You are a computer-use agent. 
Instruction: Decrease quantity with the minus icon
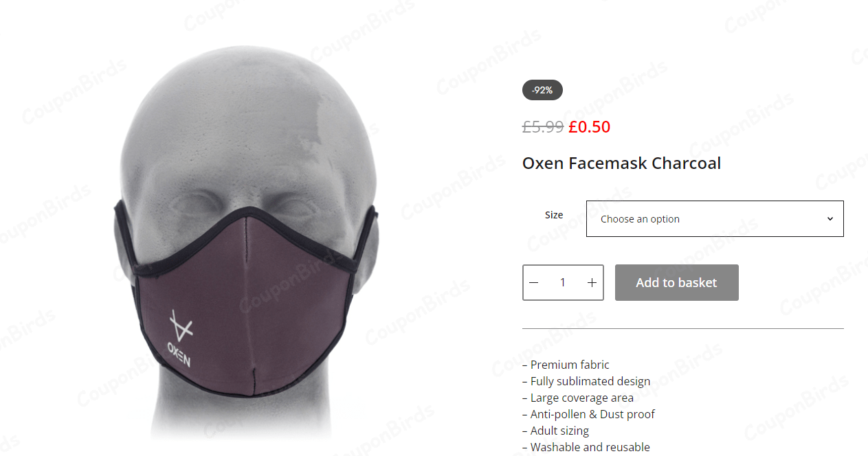coord(534,283)
